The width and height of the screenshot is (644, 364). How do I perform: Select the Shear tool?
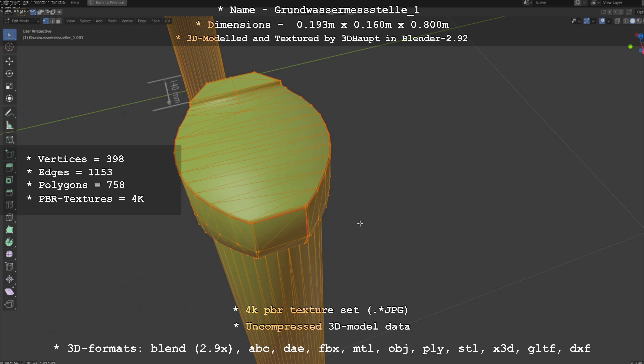click(x=9, y=291)
